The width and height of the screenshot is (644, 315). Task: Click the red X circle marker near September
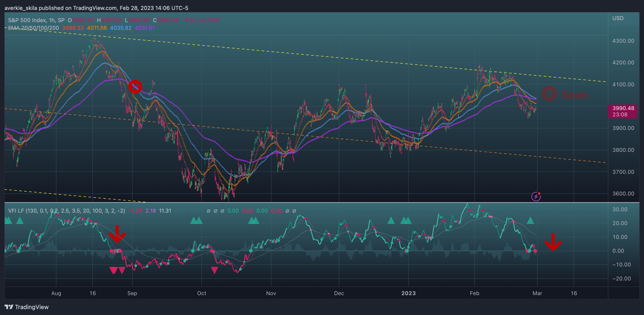(135, 87)
